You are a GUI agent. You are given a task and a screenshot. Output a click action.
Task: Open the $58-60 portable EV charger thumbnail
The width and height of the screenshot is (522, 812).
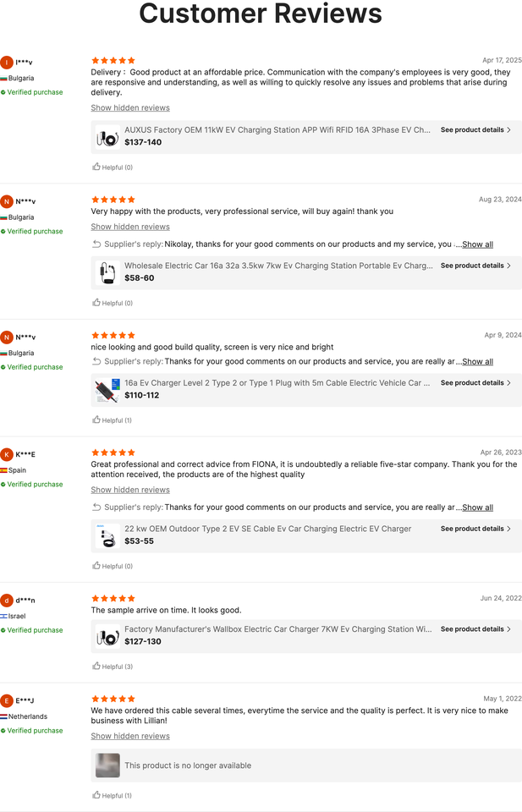107,272
